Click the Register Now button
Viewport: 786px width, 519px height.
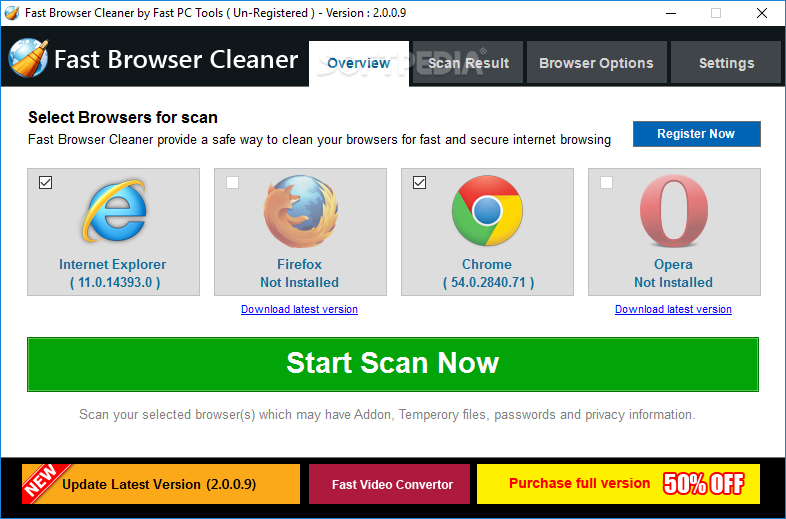coord(696,134)
